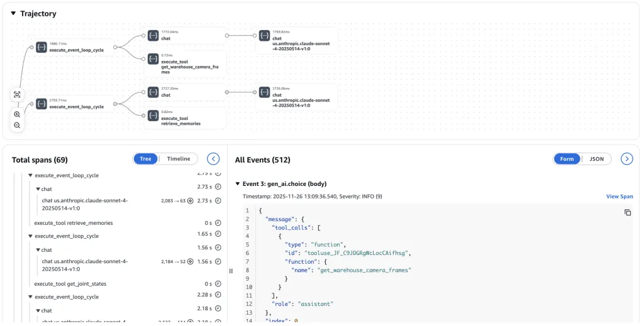
Task: Click the clock icon on retrieve_memories row
Action: pos(218,223)
